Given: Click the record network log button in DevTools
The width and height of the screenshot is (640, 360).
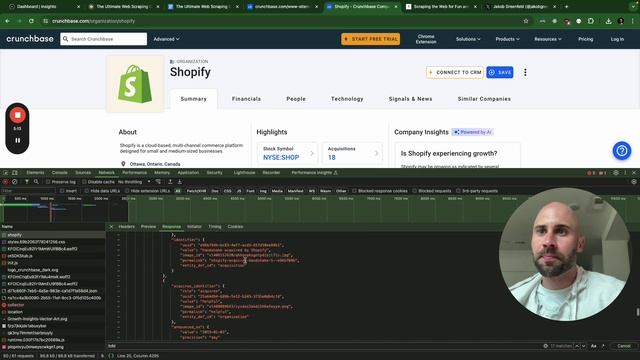Looking at the screenshot, I should pos(6,182).
